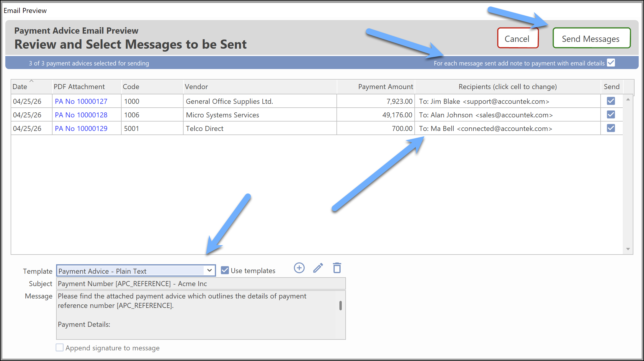
Task: Sort by Payment Amount column header
Action: [x=376, y=87]
